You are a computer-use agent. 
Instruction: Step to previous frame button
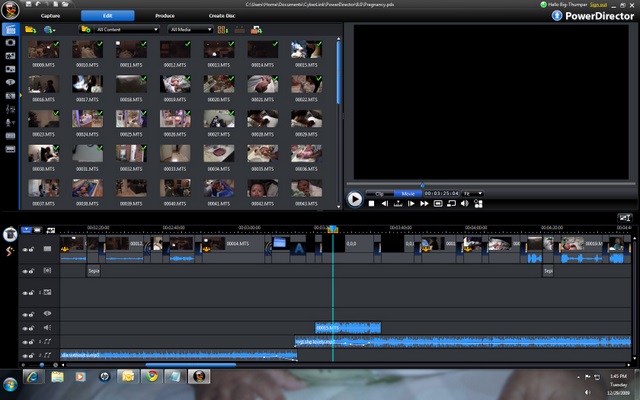[384, 203]
